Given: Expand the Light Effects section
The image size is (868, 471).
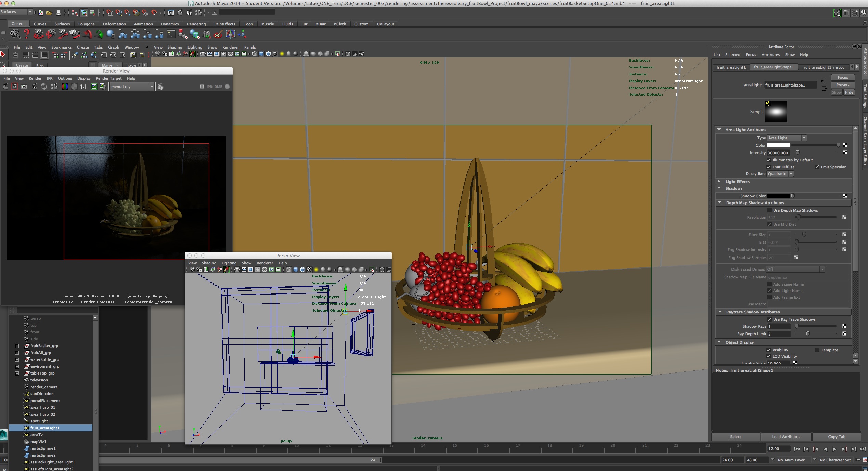Looking at the screenshot, I should (x=719, y=181).
